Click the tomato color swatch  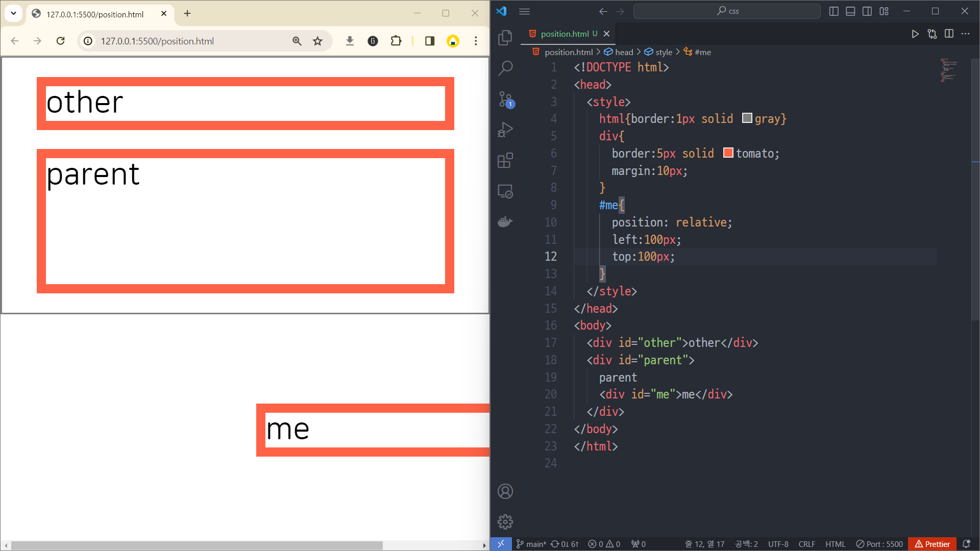(728, 153)
